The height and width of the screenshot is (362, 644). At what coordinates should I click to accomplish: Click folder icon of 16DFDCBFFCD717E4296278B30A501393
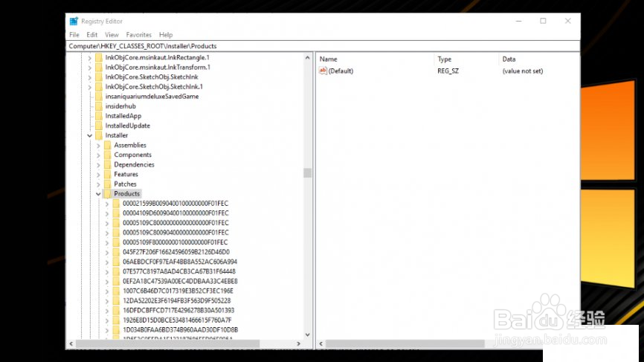click(x=116, y=310)
